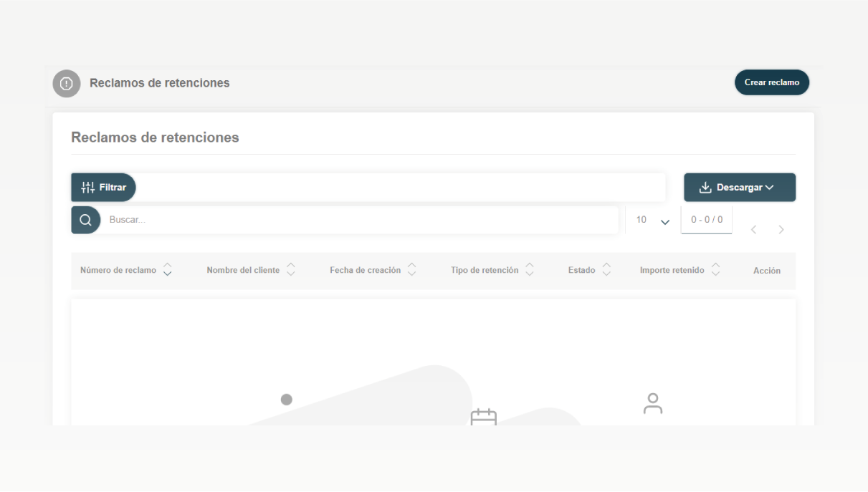Focus the Buscar search input field

point(358,220)
